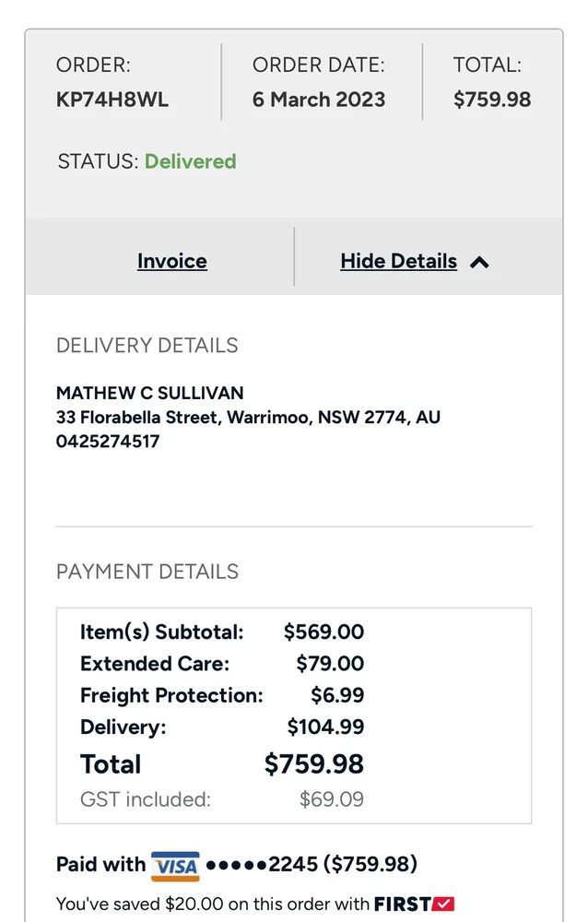
Task: Click the Extended Care line item
Action: pos(155,664)
